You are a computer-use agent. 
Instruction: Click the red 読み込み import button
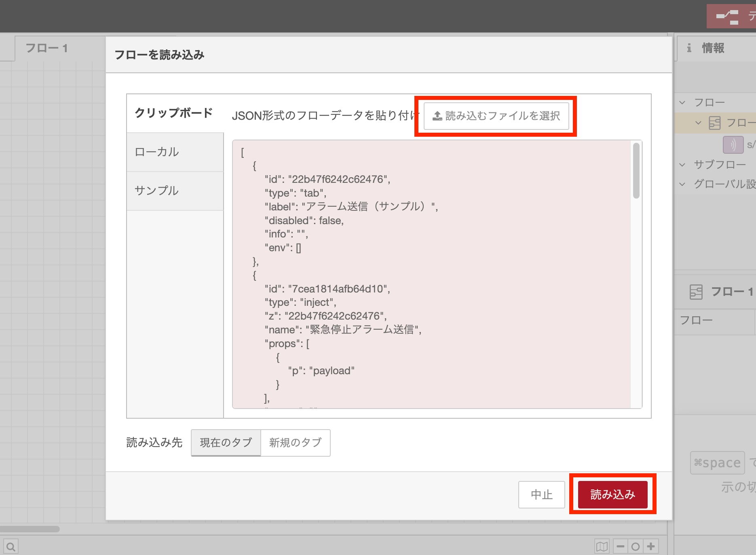click(612, 494)
